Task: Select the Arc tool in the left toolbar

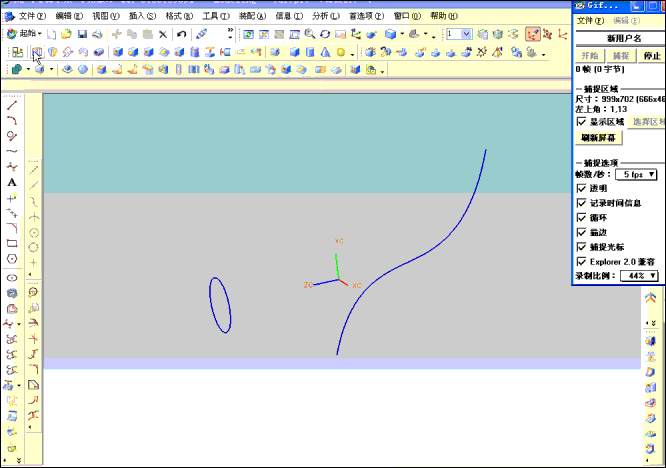Action: coord(12,121)
